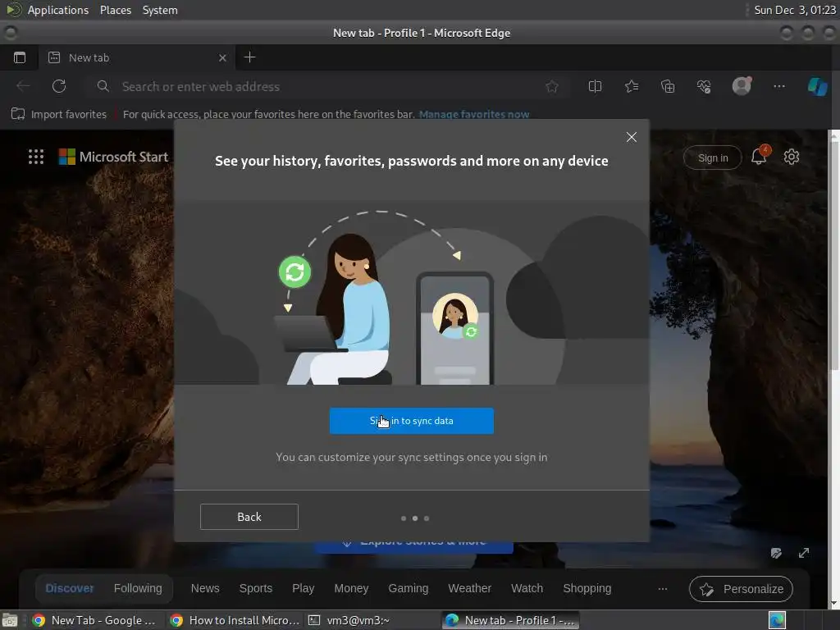Open the Collections icon
The image size is (840, 630).
tap(668, 86)
